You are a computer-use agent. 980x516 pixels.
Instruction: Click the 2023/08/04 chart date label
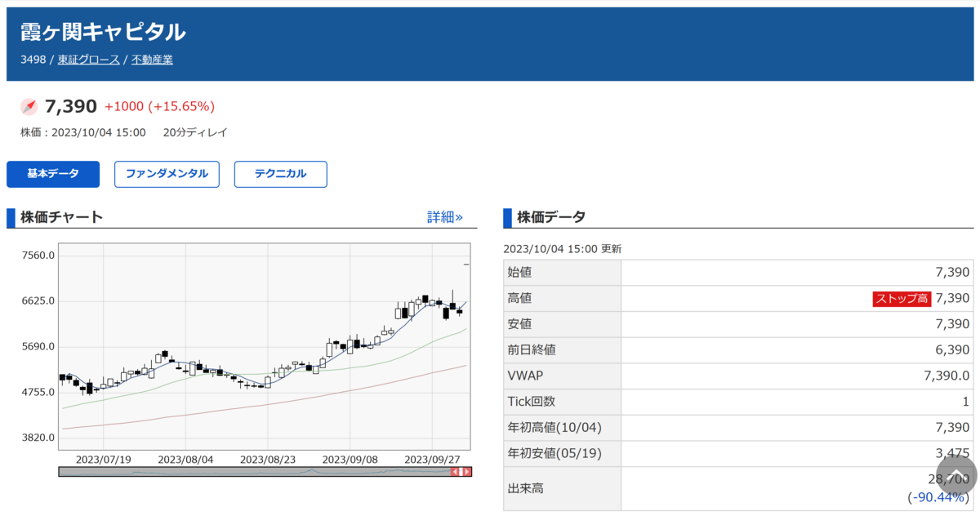click(x=185, y=459)
